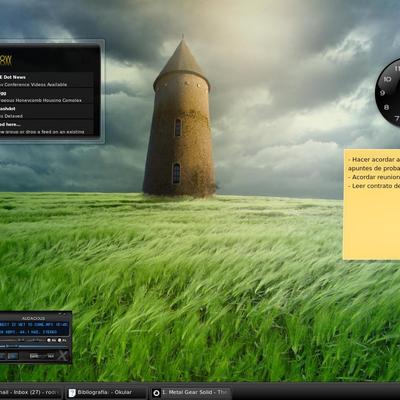Click the bitrate and kHz info line in Audacious
Image resolution: width=400 pixels, height=400 pixels.
(x=29, y=332)
